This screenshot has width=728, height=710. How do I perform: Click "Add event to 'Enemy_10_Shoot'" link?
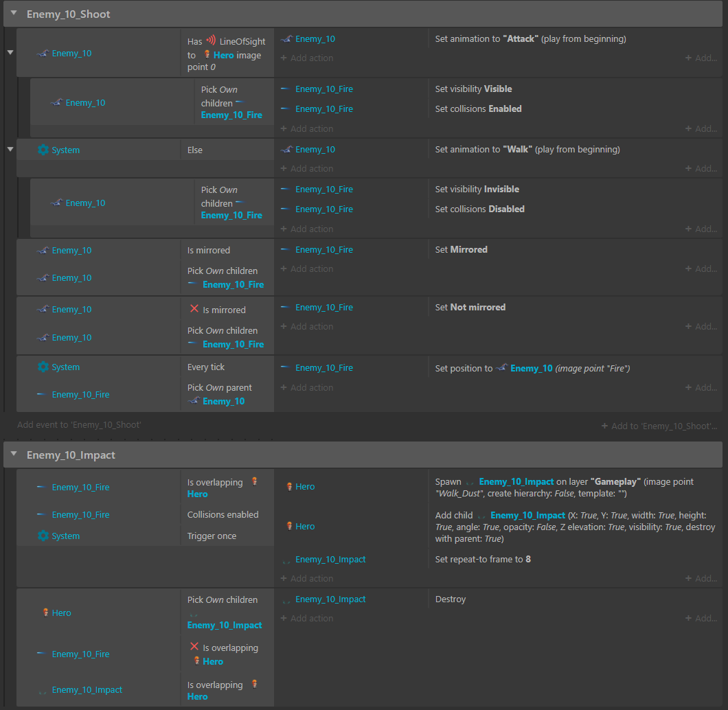click(x=79, y=425)
